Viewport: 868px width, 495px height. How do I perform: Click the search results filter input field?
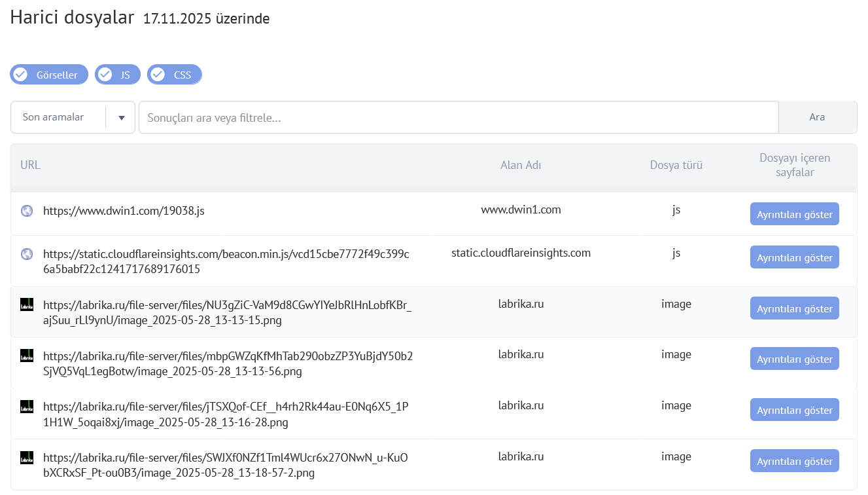458,117
